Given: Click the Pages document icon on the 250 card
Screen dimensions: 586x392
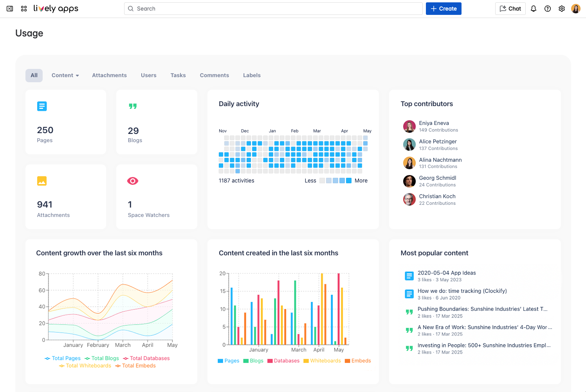Looking at the screenshot, I should (42, 106).
